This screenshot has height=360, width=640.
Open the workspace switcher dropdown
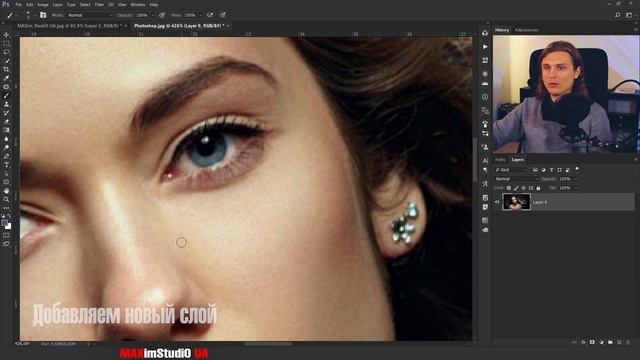(x=630, y=15)
